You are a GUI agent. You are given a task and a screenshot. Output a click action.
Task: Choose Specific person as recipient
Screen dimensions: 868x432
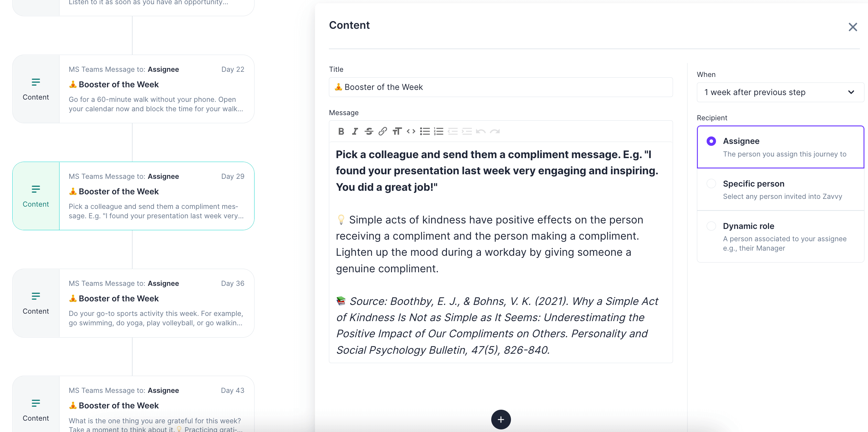(711, 184)
